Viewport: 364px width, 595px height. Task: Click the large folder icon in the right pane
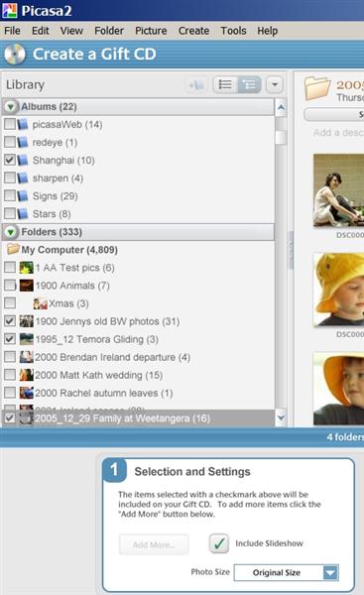[x=317, y=88]
